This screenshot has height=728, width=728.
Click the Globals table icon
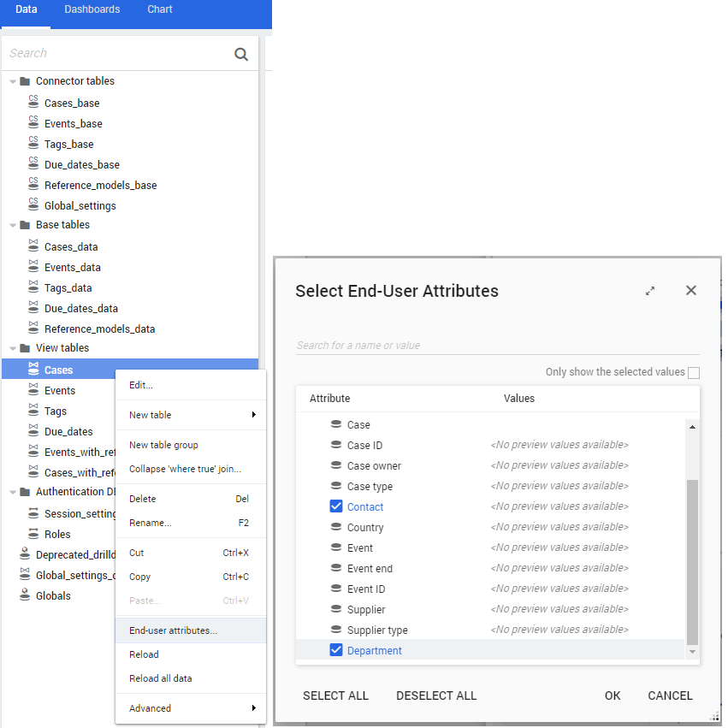click(x=25, y=595)
